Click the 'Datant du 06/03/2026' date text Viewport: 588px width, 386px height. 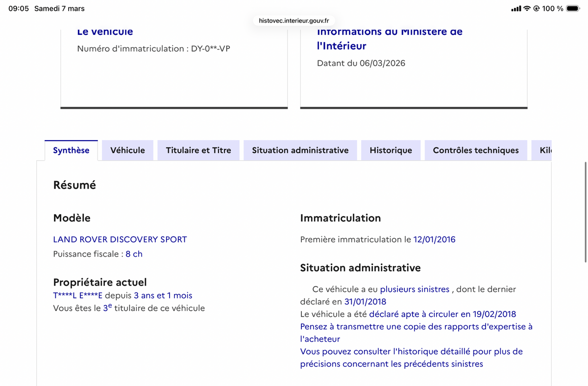click(361, 63)
